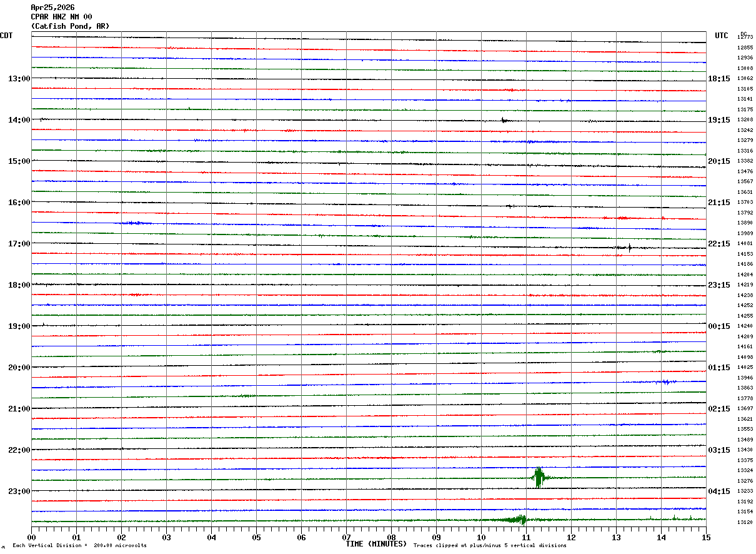Click the "22:00" CDT time label
This screenshot has width=756, height=554.
[x=19, y=450]
